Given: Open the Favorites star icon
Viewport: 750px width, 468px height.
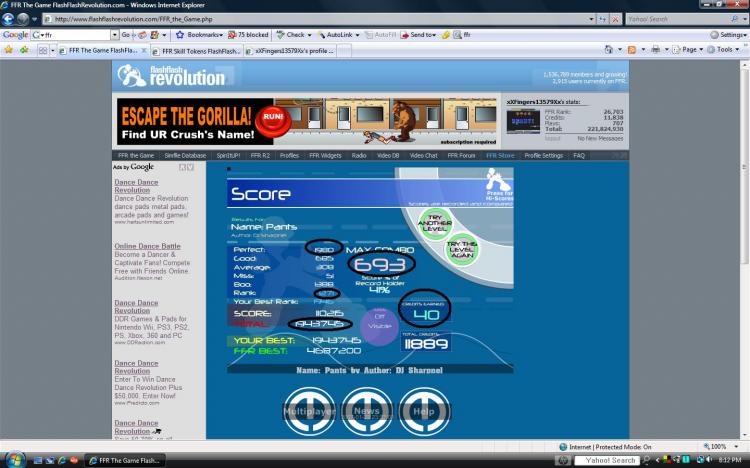Looking at the screenshot, I should (9, 50).
